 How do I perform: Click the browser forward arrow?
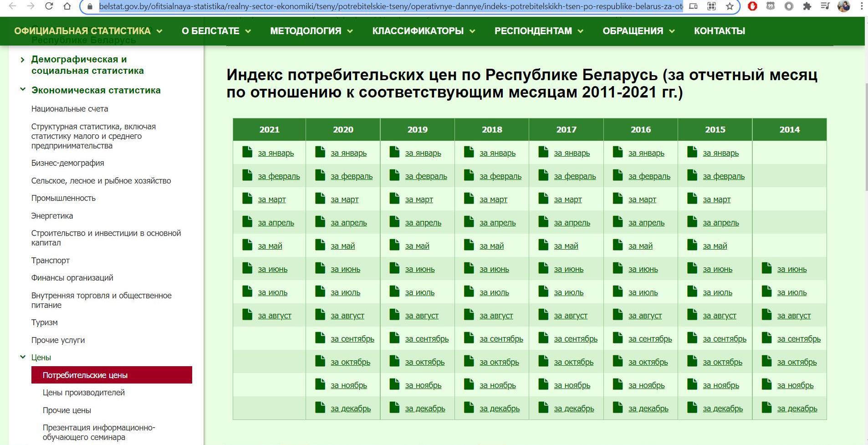click(31, 6)
